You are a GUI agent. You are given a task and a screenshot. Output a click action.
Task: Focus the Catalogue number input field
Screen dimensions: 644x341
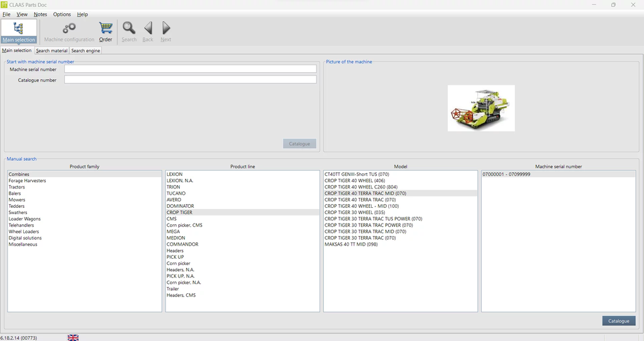[190, 80]
